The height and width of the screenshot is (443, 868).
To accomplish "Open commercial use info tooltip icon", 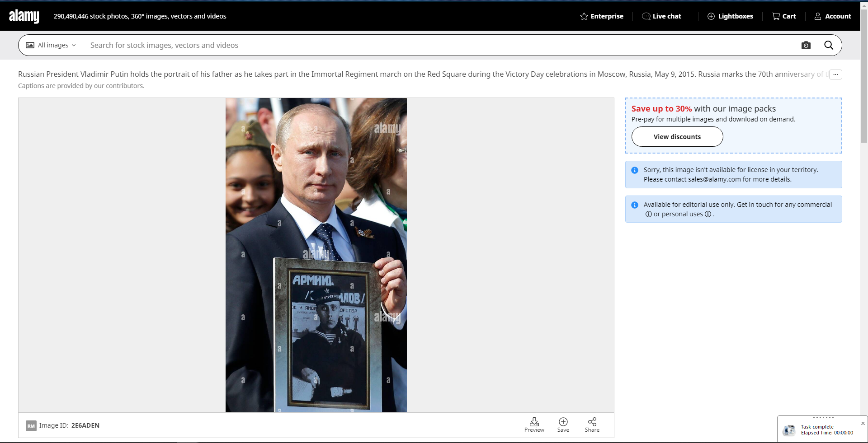I will pos(649,214).
